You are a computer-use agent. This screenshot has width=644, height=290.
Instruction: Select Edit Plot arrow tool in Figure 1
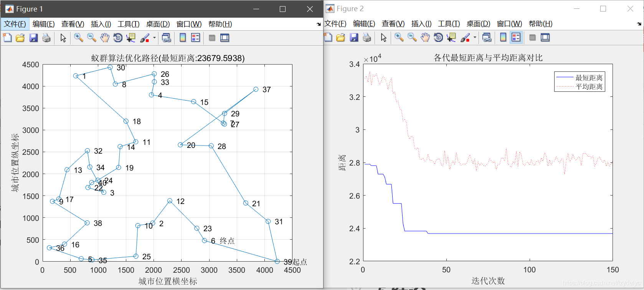[63, 38]
